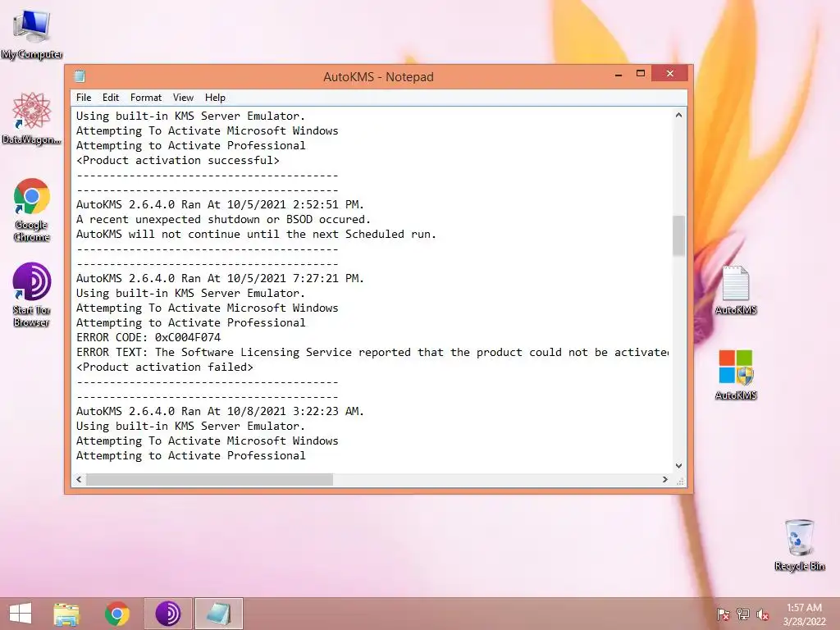Open the Format menu in Notepad
The image size is (840, 630).
click(146, 98)
